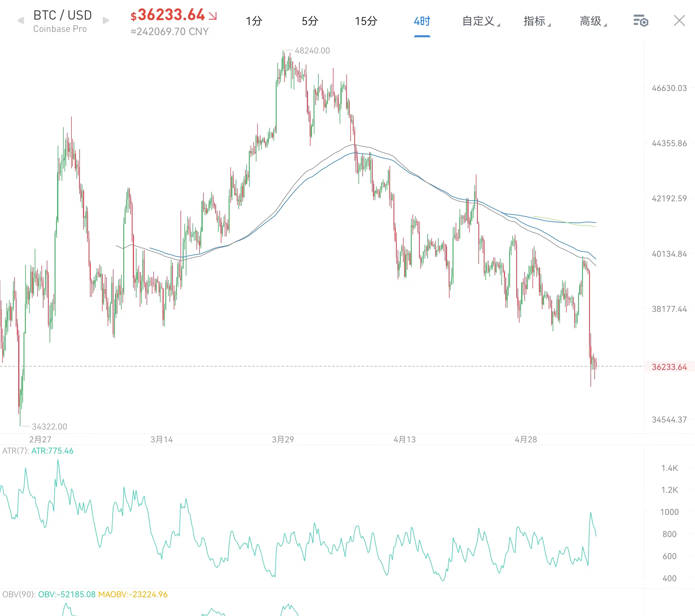Click the 48240.00 high price marker
The image size is (695, 616).
pos(312,51)
